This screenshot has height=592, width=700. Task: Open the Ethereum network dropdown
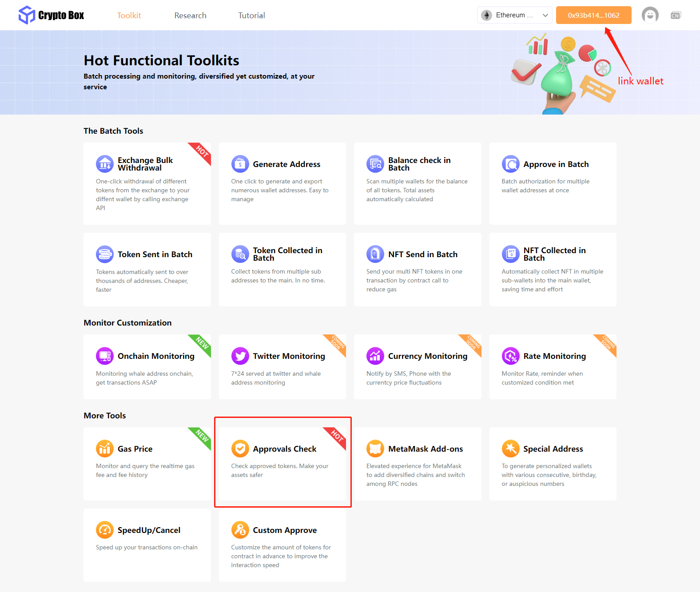515,15
